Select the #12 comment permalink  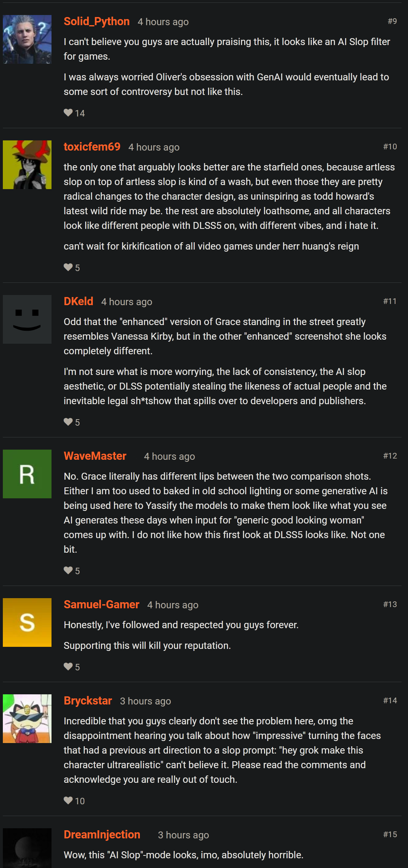(x=390, y=456)
